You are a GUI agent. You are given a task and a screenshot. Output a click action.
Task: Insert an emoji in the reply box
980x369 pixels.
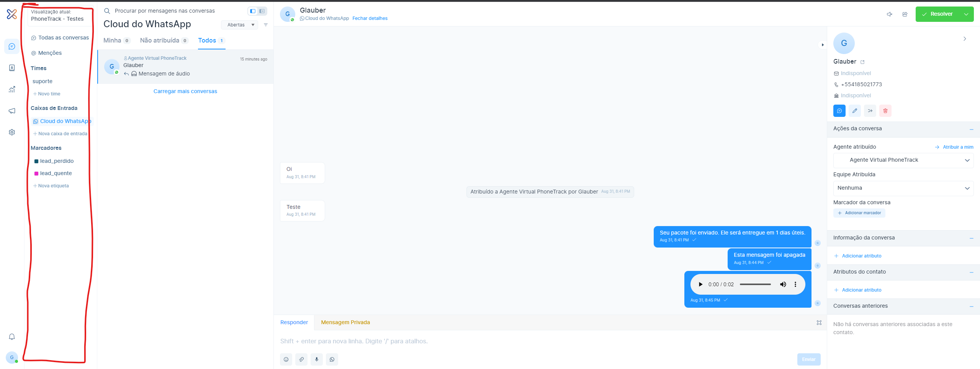click(286, 359)
